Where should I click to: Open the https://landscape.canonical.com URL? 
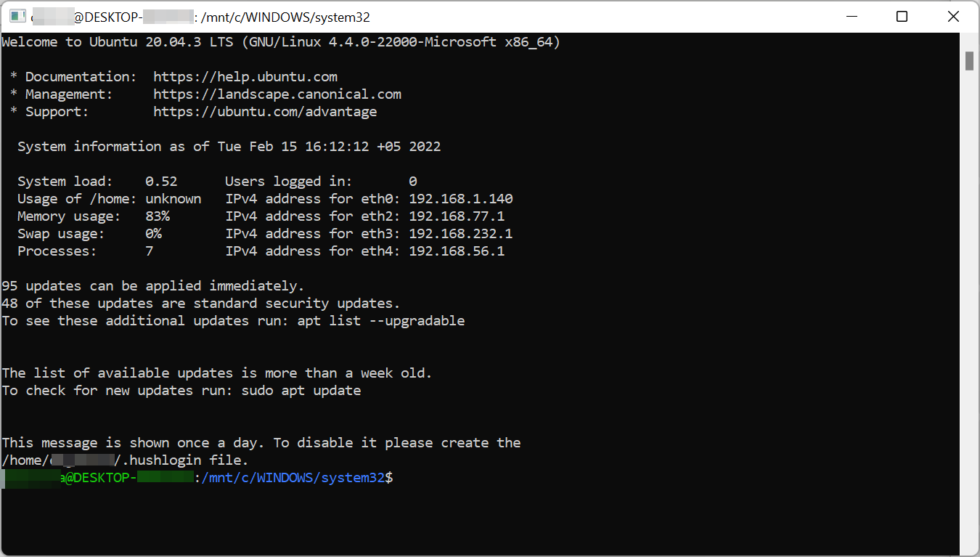[x=277, y=94]
